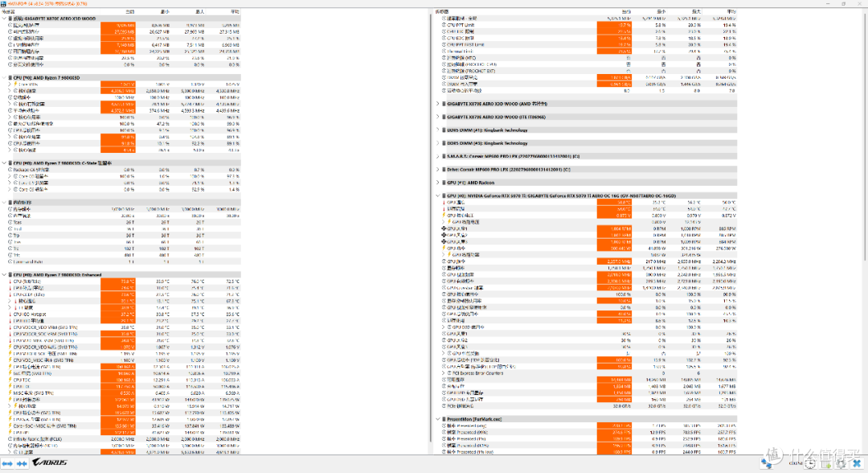Collapse the Ryzen 7 9800X3D Enhanced group

coord(5,274)
